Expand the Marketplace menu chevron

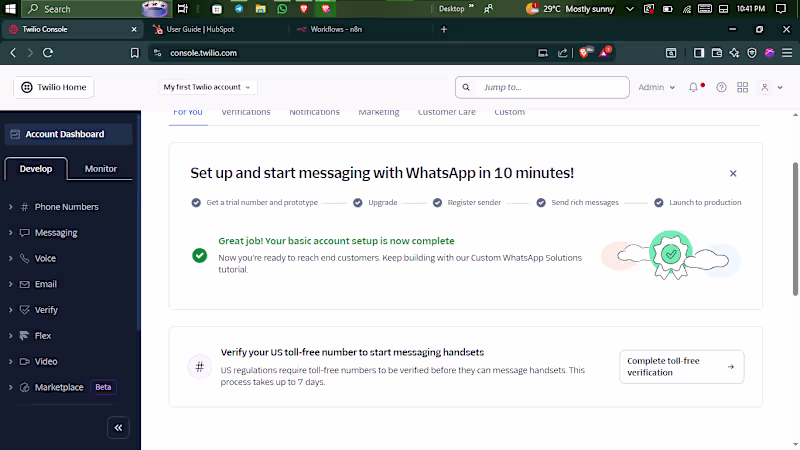point(10,387)
